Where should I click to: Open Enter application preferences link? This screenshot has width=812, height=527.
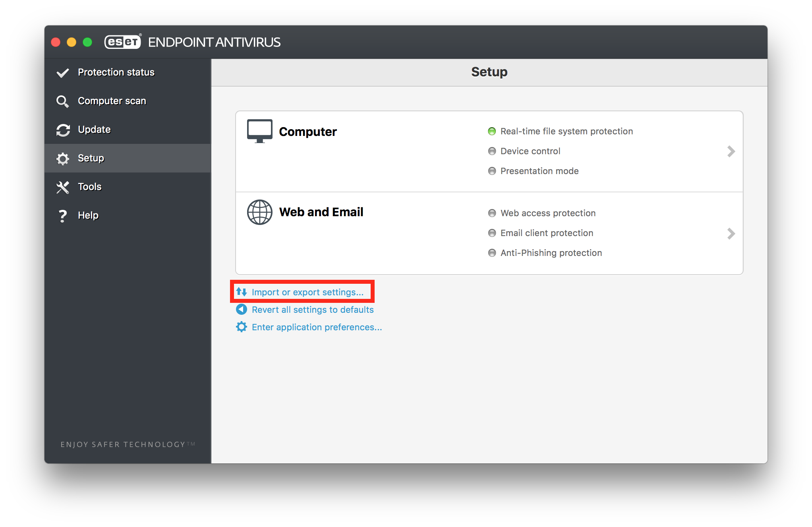tap(317, 327)
